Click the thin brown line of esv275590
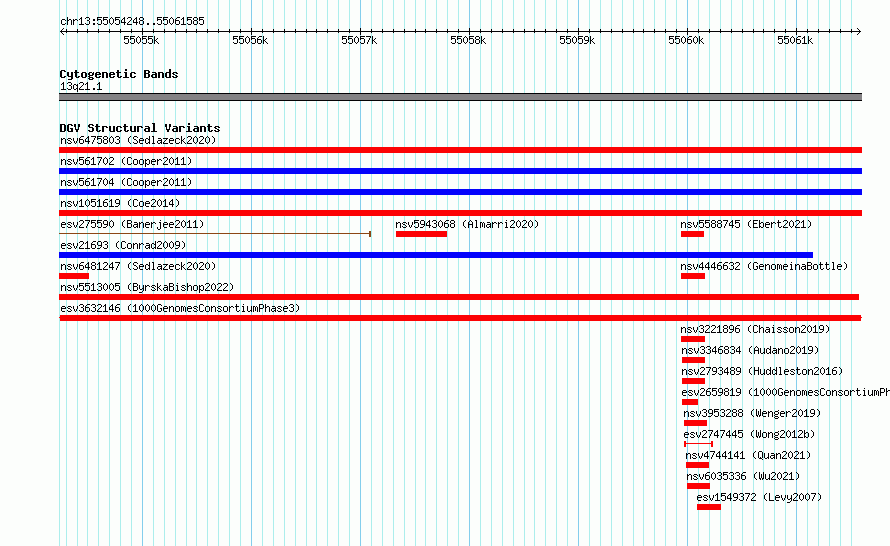The image size is (890, 546). [x=215, y=234]
